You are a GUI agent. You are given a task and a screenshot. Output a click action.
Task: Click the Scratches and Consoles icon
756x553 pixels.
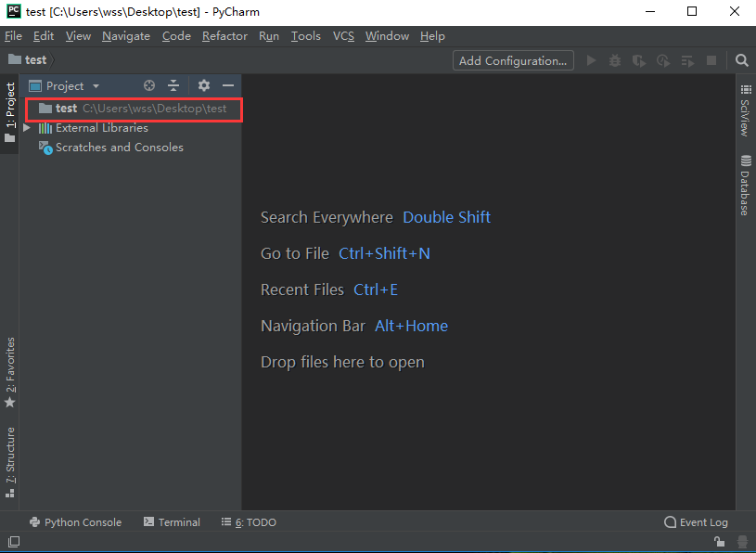click(x=45, y=148)
